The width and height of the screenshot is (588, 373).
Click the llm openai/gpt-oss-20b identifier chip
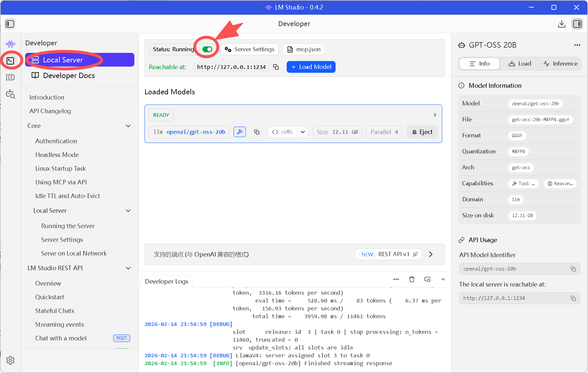pos(189,132)
